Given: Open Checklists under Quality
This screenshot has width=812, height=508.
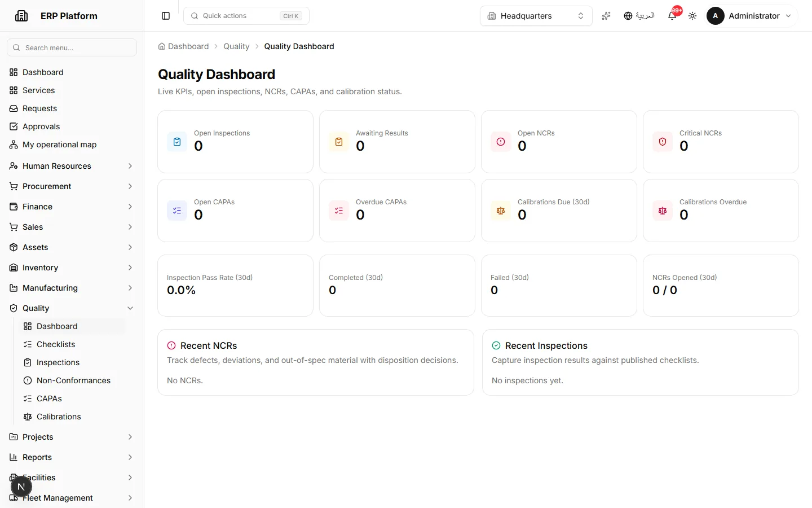Looking at the screenshot, I should [x=73, y=344].
